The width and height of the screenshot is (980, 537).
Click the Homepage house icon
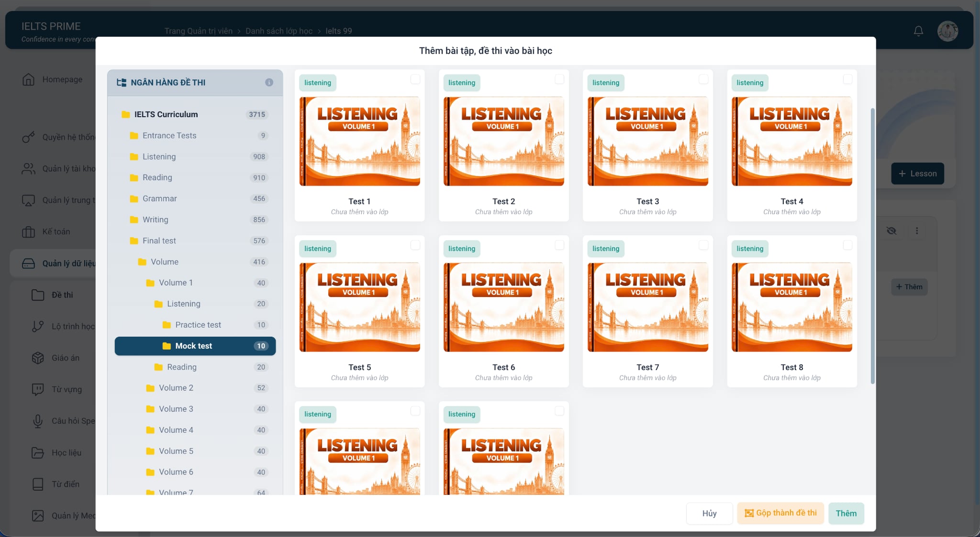28,79
